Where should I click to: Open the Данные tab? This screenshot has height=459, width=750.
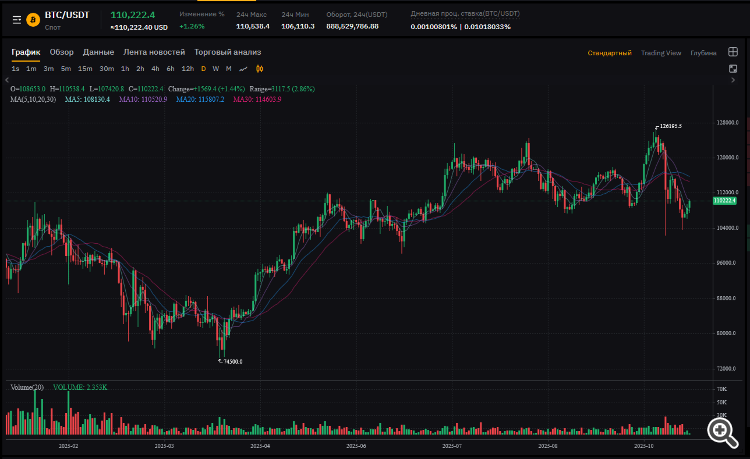coord(99,52)
